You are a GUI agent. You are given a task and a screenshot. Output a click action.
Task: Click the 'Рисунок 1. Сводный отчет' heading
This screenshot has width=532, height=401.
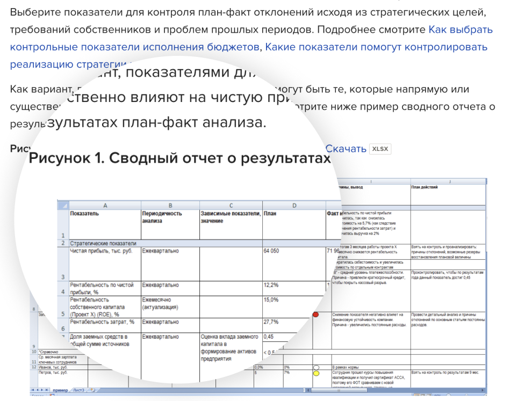(x=179, y=158)
